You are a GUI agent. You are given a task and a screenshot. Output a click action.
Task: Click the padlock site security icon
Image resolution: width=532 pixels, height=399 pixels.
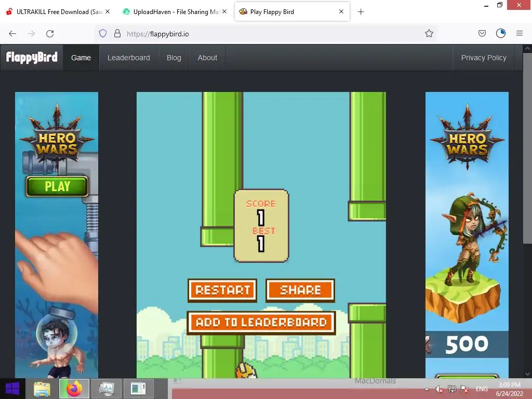tap(117, 33)
